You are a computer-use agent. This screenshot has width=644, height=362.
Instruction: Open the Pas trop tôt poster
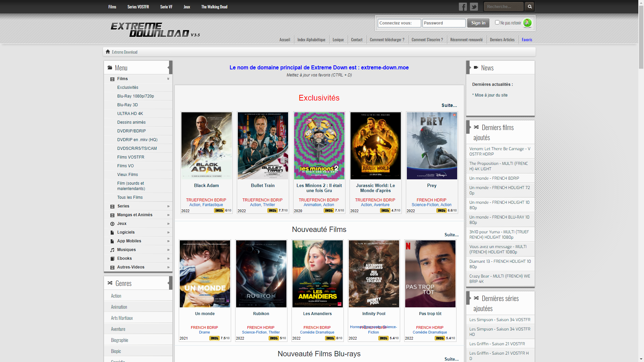coord(430,274)
